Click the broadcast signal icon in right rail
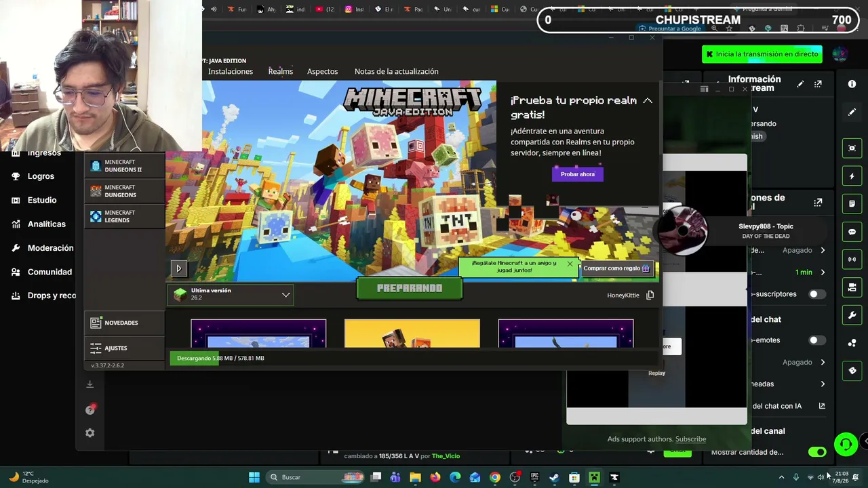Image resolution: width=868 pixels, height=488 pixels. point(852,260)
